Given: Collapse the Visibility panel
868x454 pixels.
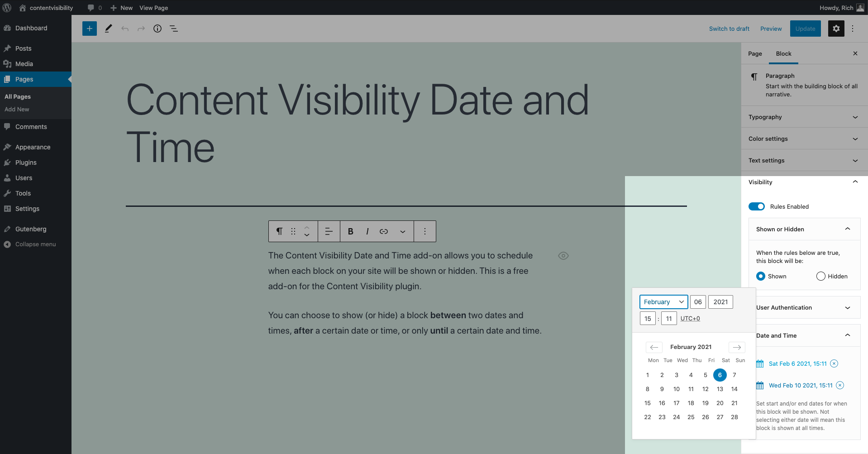Looking at the screenshot, I should pos(805,182).
